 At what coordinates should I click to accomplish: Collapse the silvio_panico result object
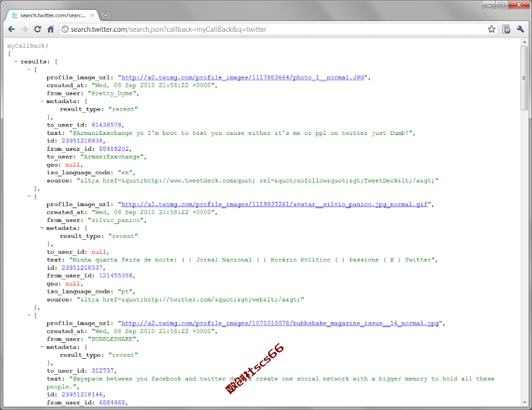click(x=29, y=196)
